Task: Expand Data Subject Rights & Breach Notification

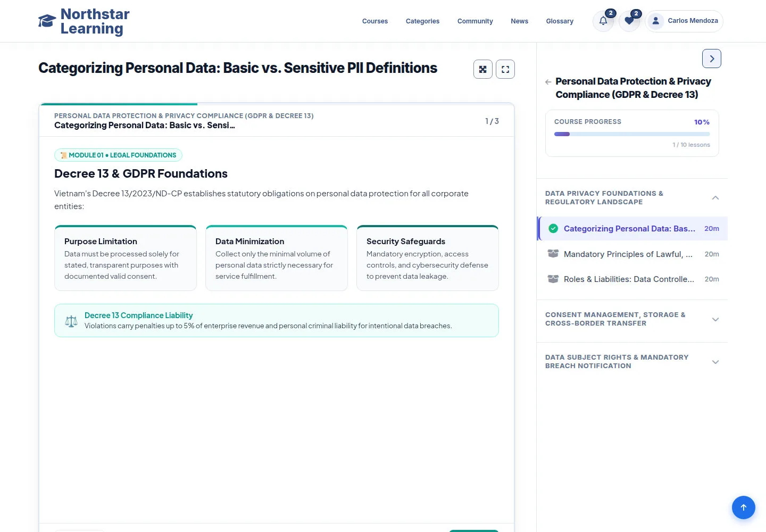Action: point(632,362)
